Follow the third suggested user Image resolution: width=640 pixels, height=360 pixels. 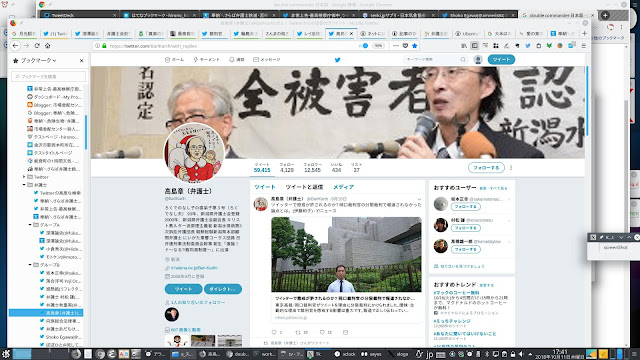(466, 249)
